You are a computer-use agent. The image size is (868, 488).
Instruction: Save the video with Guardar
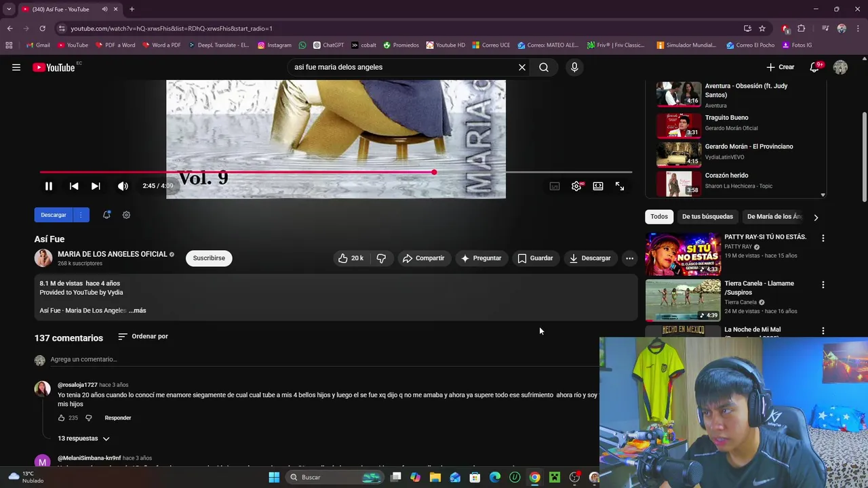tap(536, 258)
